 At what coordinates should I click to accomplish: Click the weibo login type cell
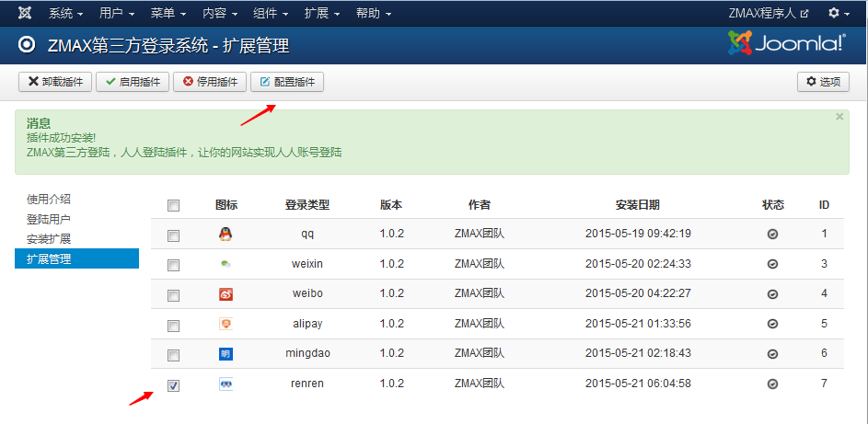coord(307,293)
